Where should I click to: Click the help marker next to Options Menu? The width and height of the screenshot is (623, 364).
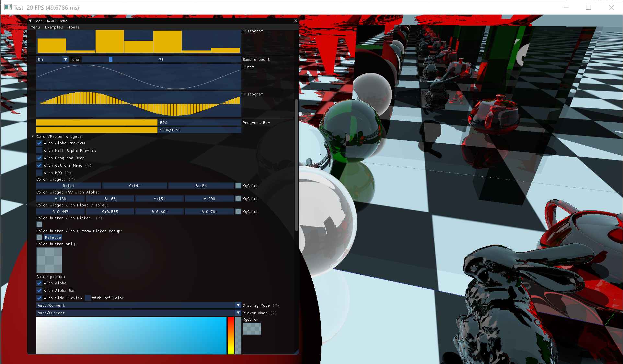(x=88, y=165)
